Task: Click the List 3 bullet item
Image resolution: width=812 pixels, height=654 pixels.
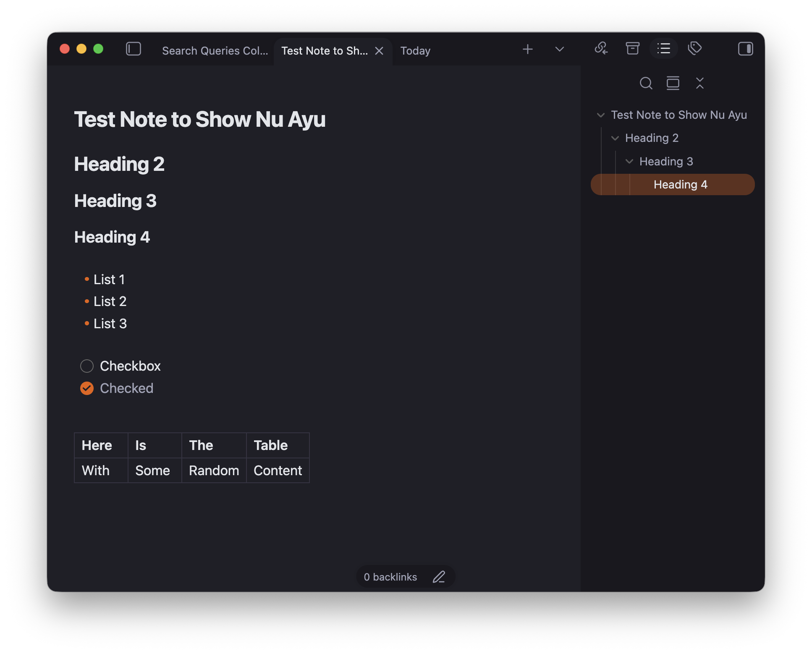Action: coord(110,324)
